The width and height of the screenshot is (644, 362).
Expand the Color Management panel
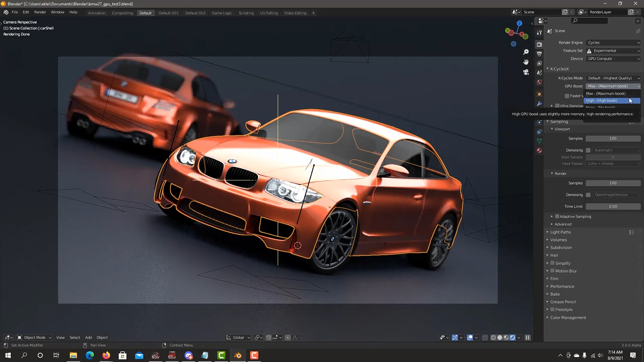coord(568,318)
